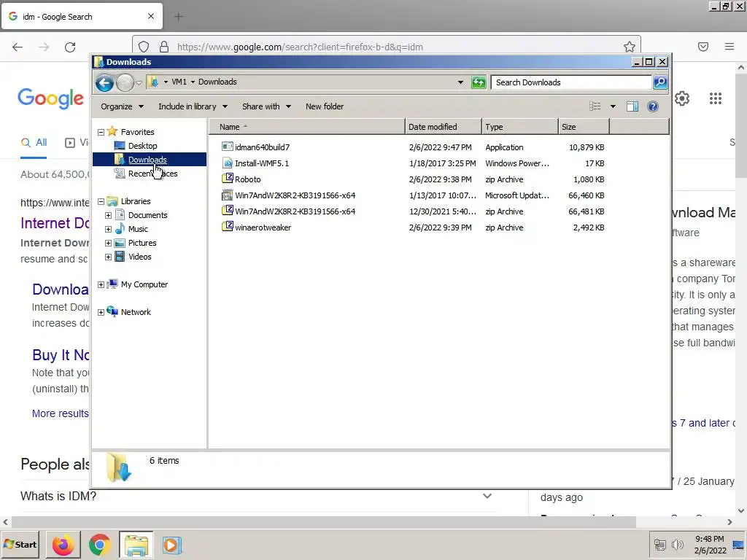
Task: Open a new Firefox tab
Action: tap(178, 17)
